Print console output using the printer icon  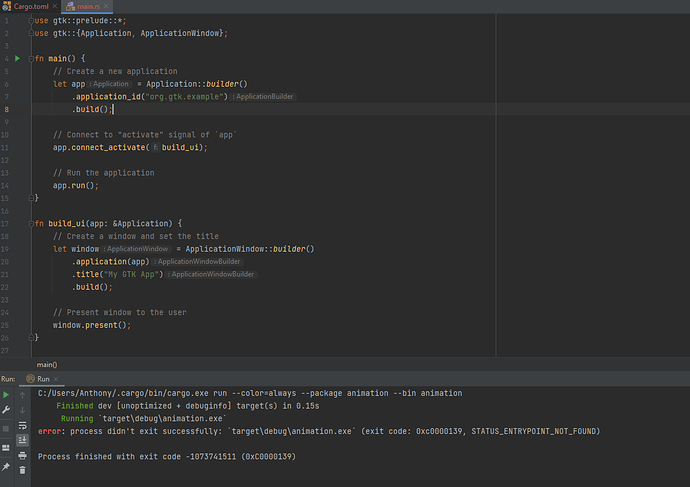23,455
